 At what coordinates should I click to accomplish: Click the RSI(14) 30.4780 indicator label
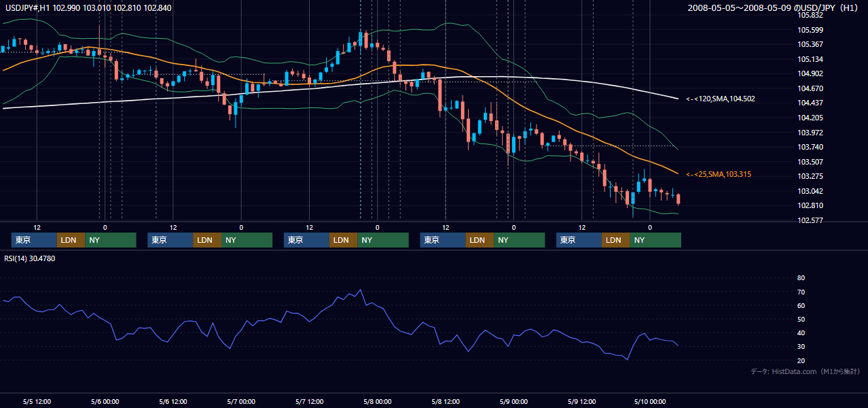30,258
